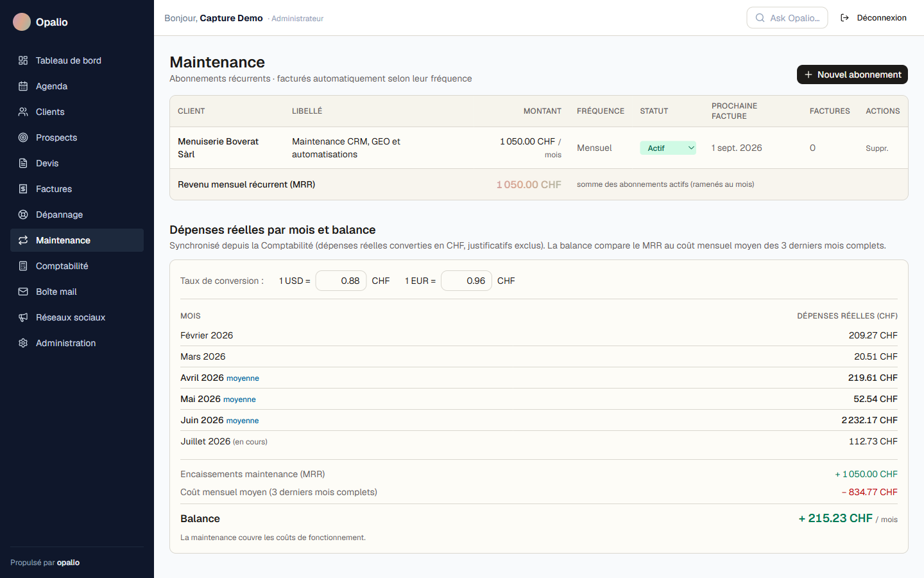This screenshot has height=578, width=924.
Task: Click the Administration gear icon
Action: tap(23, 343)
